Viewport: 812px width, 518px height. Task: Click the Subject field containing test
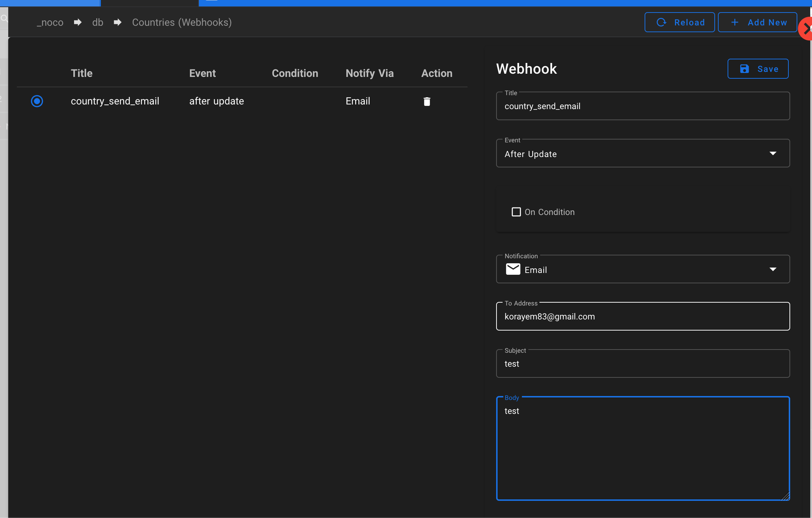[642, 363]
